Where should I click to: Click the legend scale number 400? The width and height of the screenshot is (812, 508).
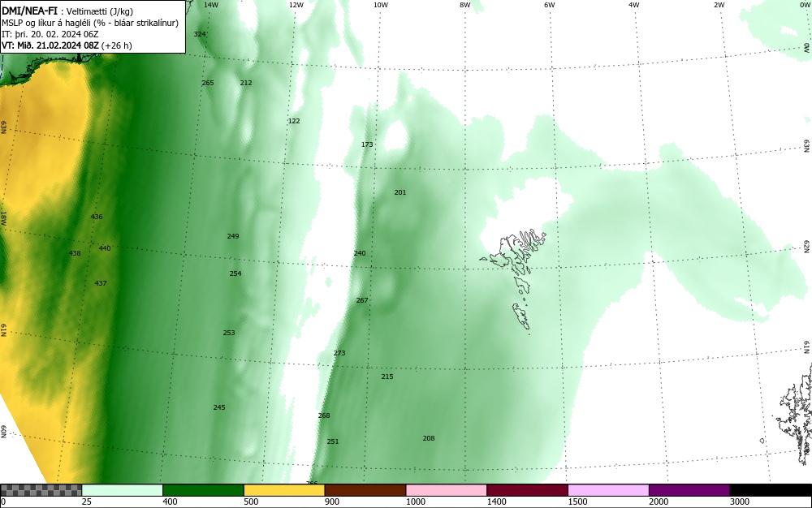point(170,502)
